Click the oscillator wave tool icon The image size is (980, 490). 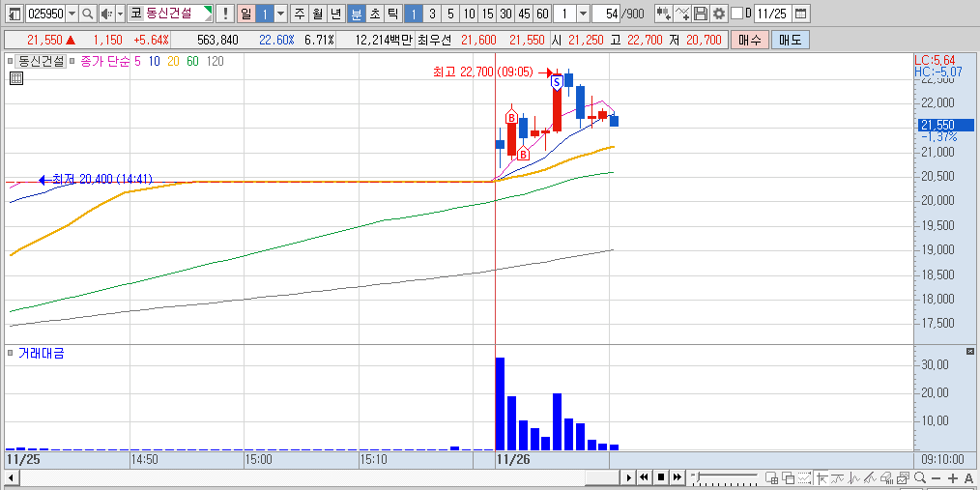(854, 477)
